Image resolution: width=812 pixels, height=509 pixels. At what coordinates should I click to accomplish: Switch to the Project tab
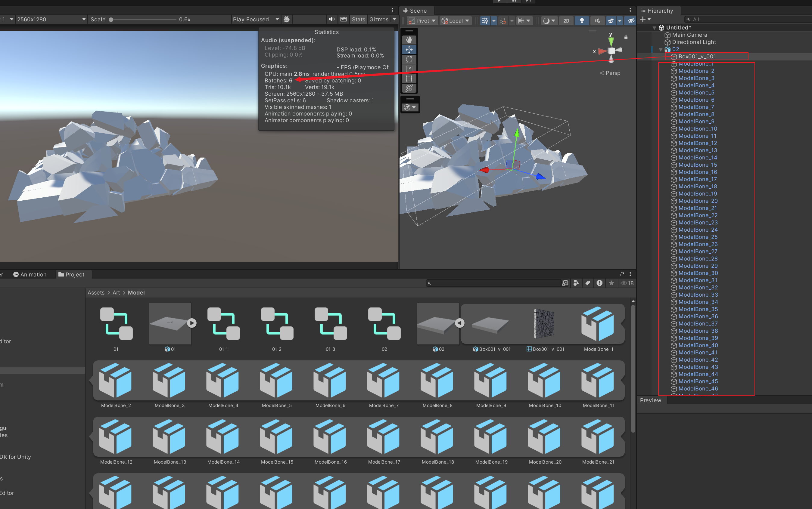(x=71, y=274)
